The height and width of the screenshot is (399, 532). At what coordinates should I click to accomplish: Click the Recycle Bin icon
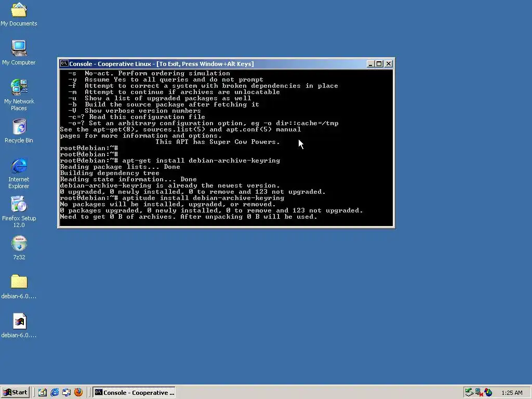pos(19,130)
